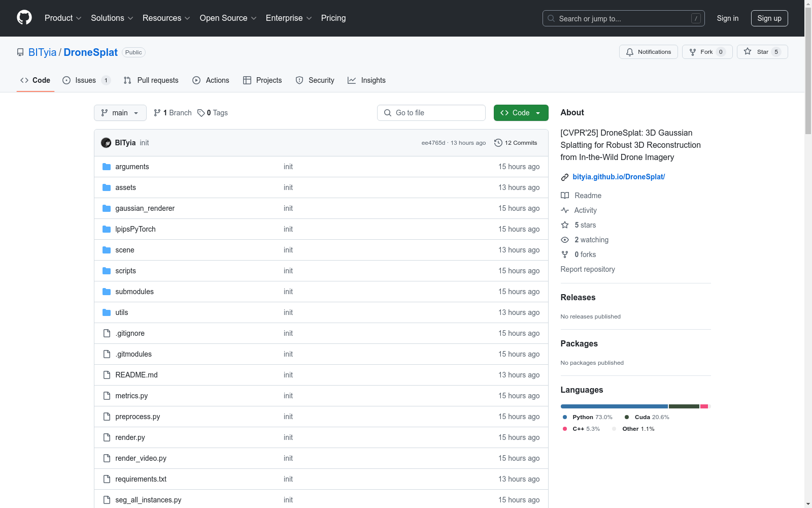Click the submodules folder icon

pos(107,292)
